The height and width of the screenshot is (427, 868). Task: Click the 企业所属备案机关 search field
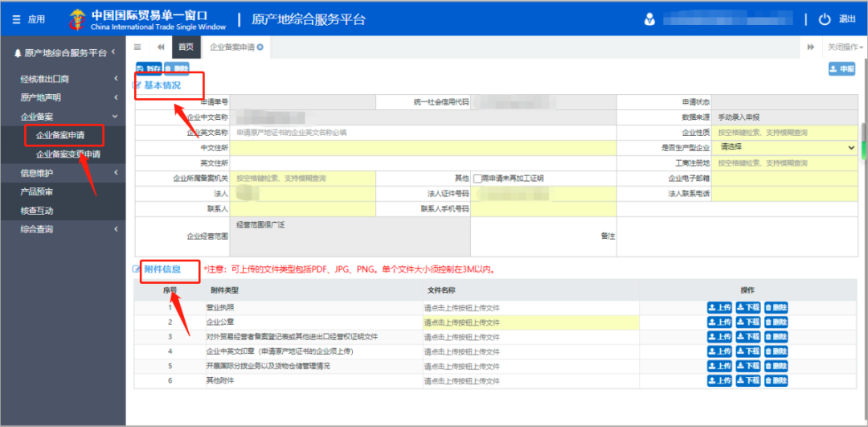click(x=303, y=179)
